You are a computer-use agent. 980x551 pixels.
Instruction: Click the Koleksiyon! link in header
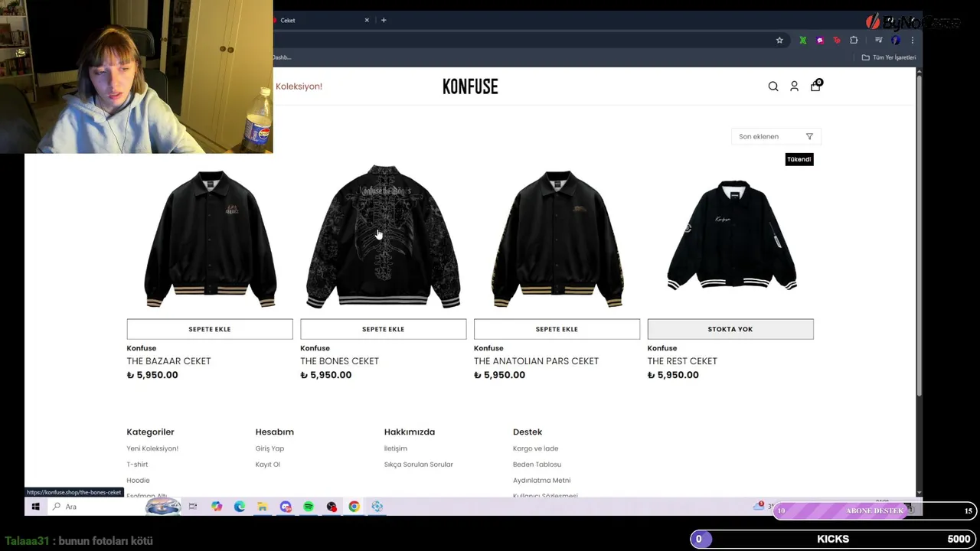(299, 86)
